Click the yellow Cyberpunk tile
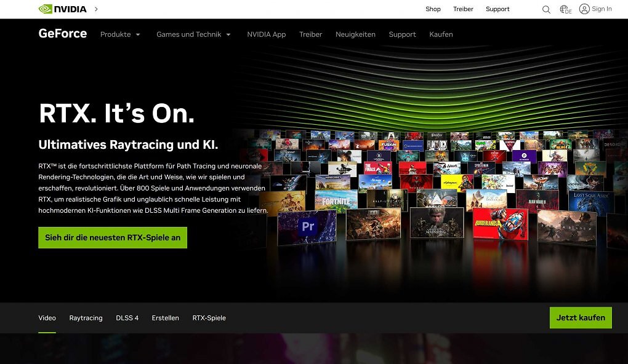628x364 pixels. point(457,183)
